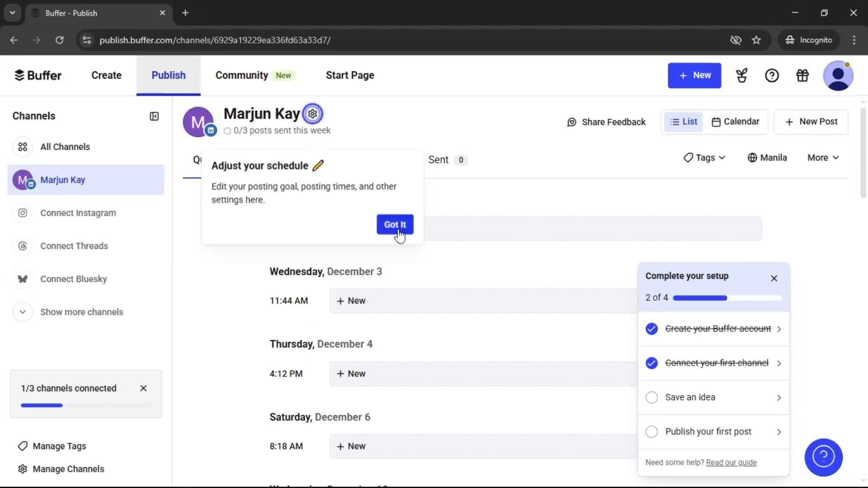Collapse the Channels sidebar panel
This screenshot has width=868, height=488.
(x=154, y=116)
